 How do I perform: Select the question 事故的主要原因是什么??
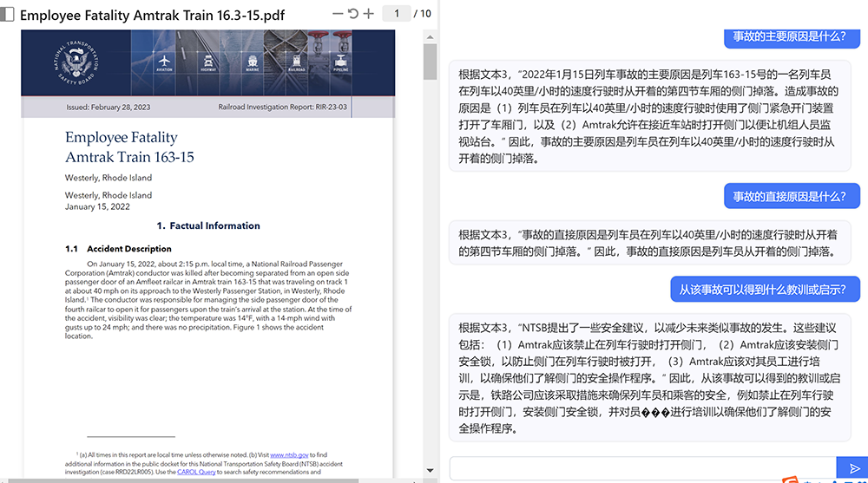click(x=790, y=36)
